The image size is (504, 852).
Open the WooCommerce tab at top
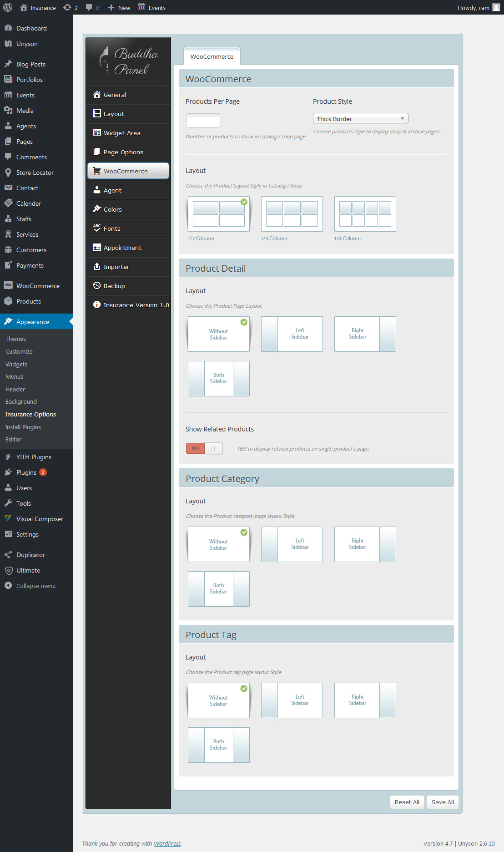click(x=212, y=56)
